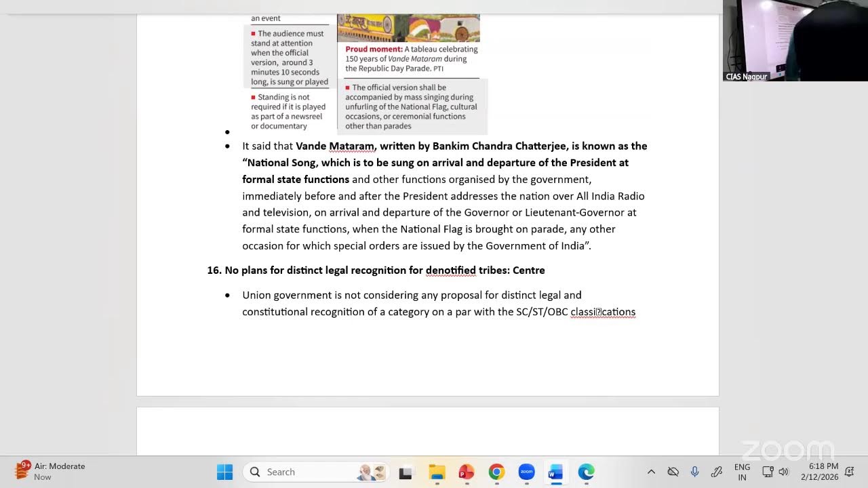
Task: Click the bold text 'formal state functions'
Action: pos(296,180)
